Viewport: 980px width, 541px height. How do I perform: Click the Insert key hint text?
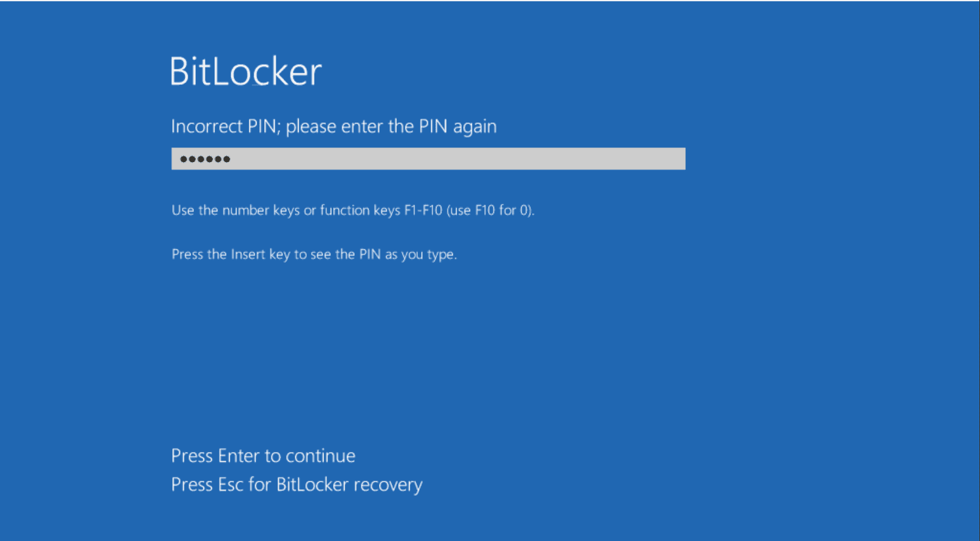[x=314, y=254]
